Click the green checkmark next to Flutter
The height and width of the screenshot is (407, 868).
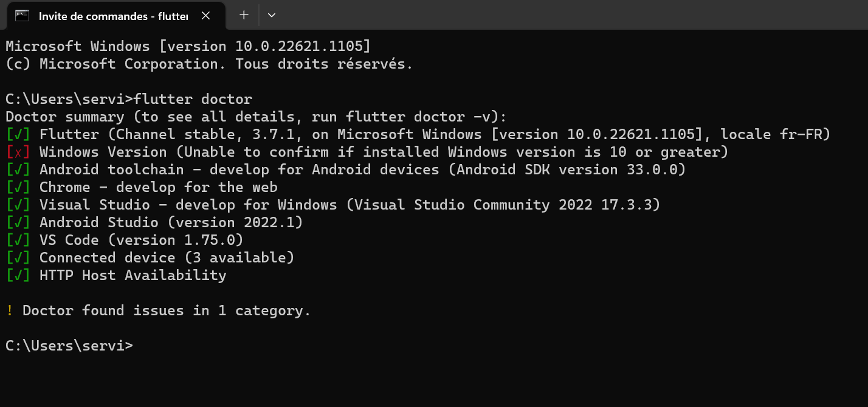click(x=16, y=134)
